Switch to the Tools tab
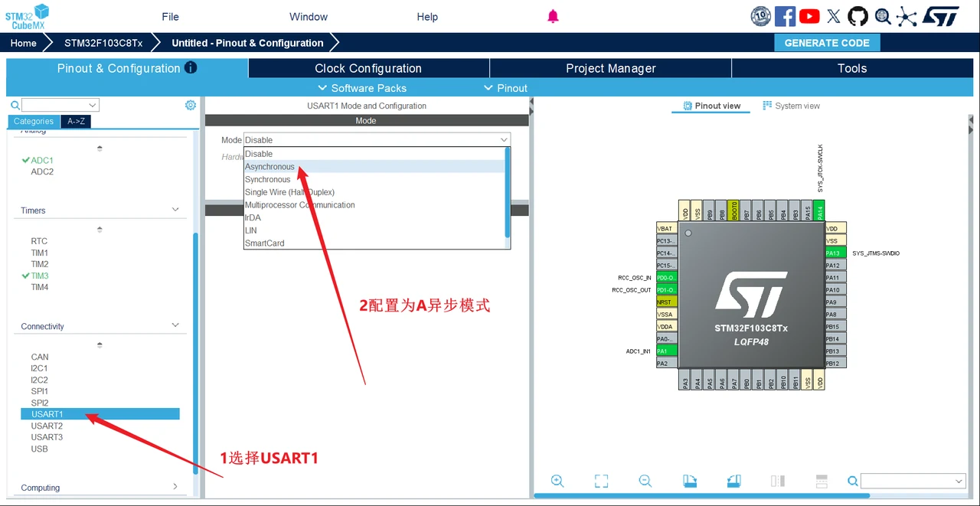The width and height of the screenshot is (980, 506). pyautogui.click(x=852, y=68)
